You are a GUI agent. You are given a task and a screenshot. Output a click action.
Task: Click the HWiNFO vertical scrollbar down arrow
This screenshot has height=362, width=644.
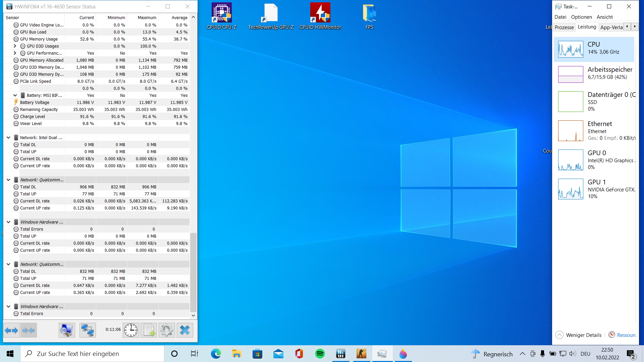[x=193, y=315]
